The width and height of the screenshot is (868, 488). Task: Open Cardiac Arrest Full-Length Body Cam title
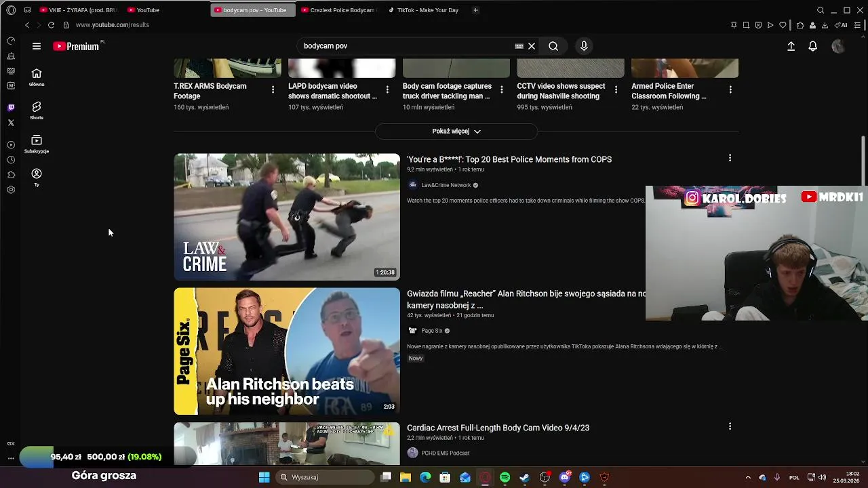(x=498, y=428)
